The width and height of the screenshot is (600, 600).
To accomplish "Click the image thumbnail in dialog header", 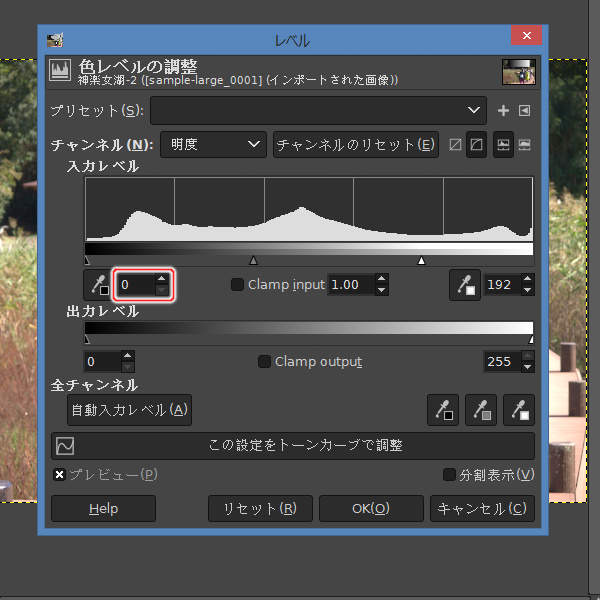I will point(519,72).
